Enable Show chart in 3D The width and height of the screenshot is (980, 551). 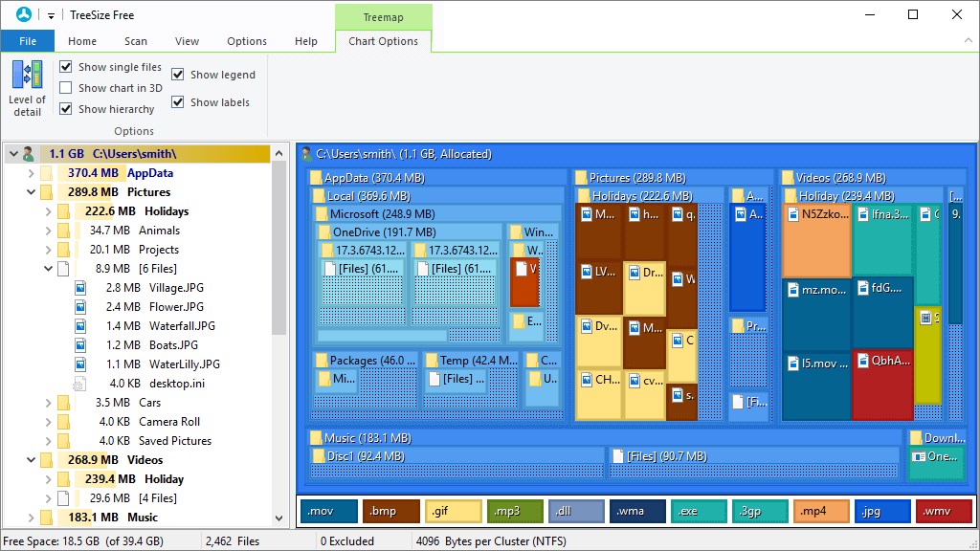[65, 88]
